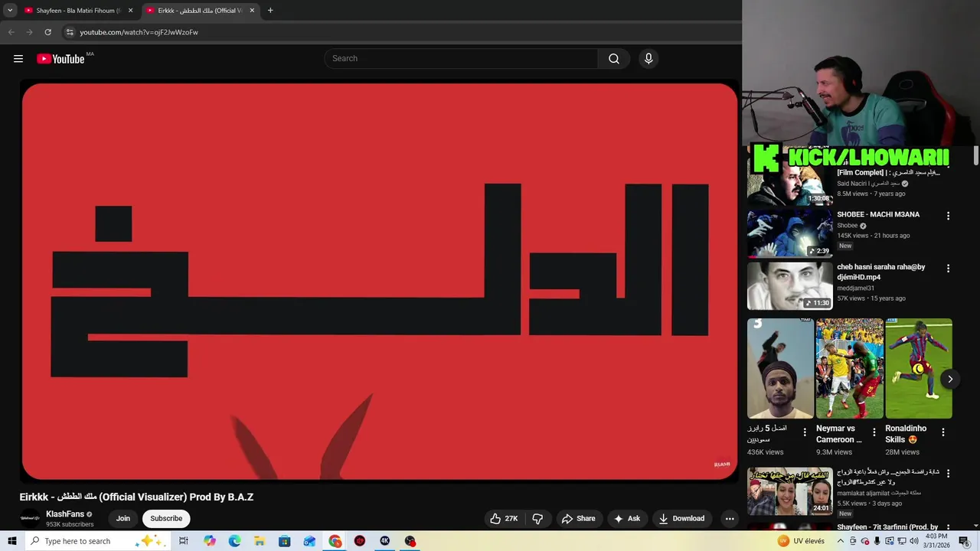Share the current video

(x=578, y=519)
